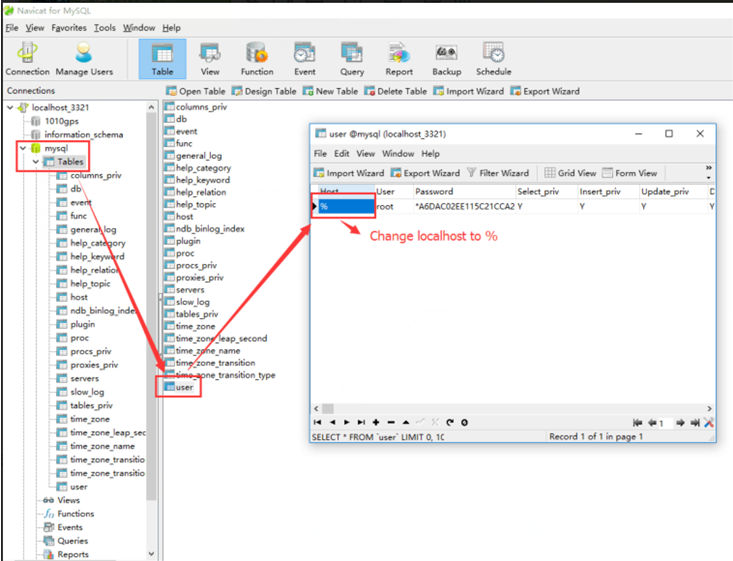Open the Edit menu in user table window
The image size is (733, 561).
tap(341, 154)
